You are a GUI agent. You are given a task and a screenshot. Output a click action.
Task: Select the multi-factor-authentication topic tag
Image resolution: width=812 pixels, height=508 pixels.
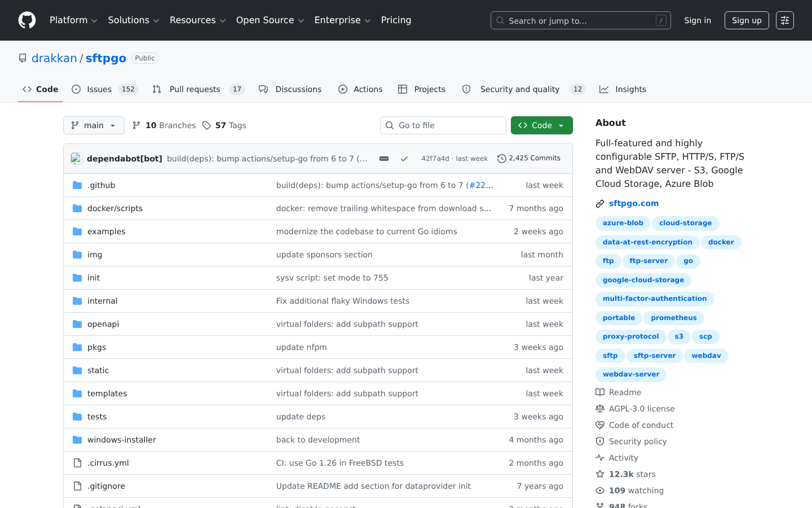[x=655, y=299]
